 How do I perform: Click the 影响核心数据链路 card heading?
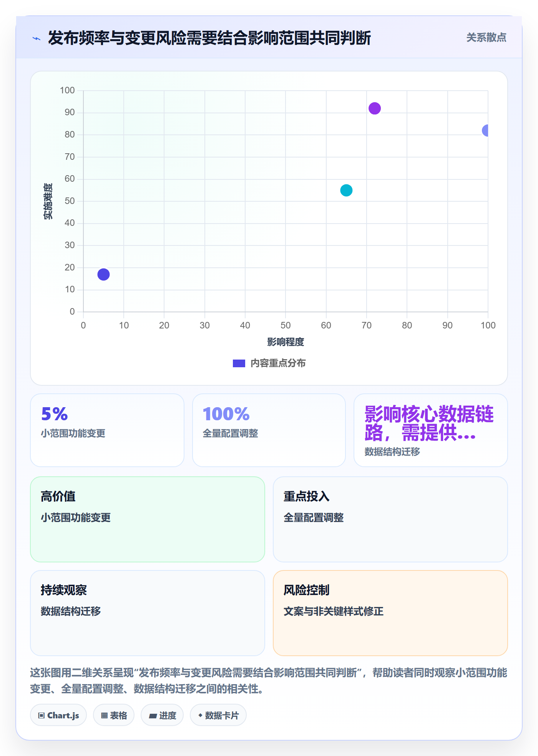point(429,423)
